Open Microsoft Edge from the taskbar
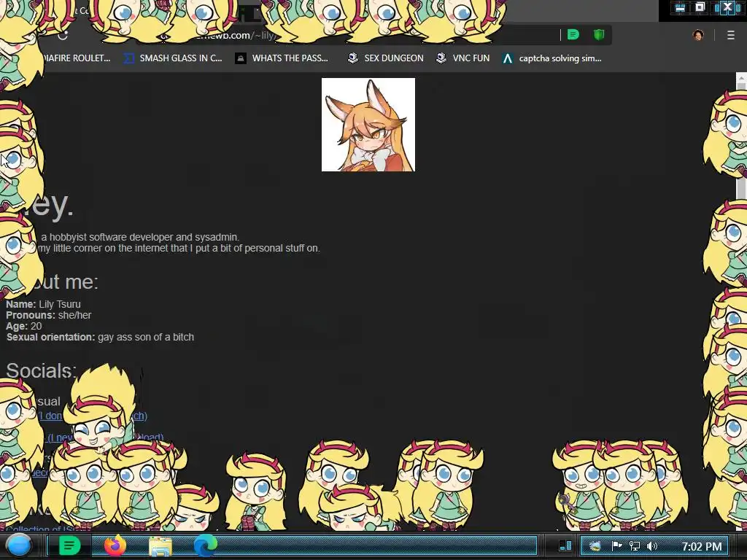 (205, 545)
